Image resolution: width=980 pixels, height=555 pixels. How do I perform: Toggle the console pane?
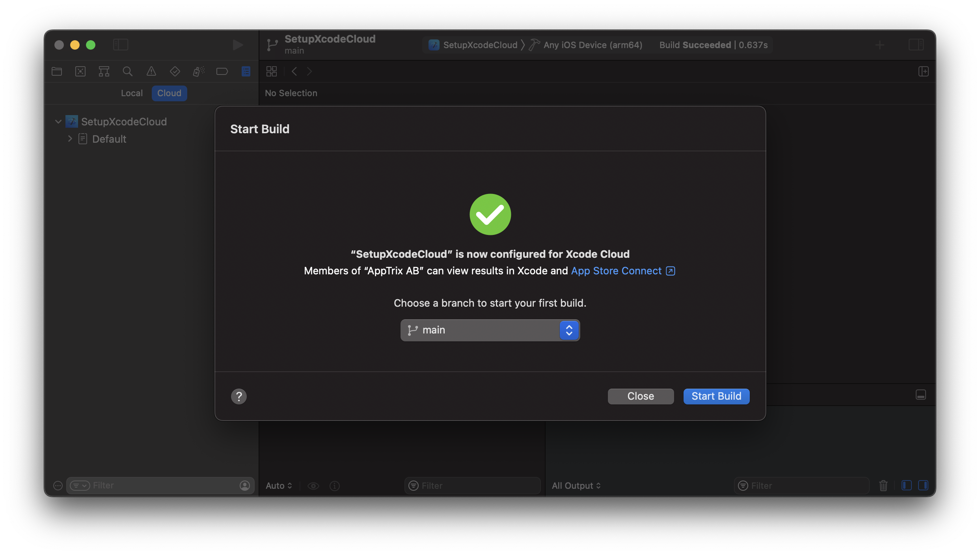coord(923,485)
